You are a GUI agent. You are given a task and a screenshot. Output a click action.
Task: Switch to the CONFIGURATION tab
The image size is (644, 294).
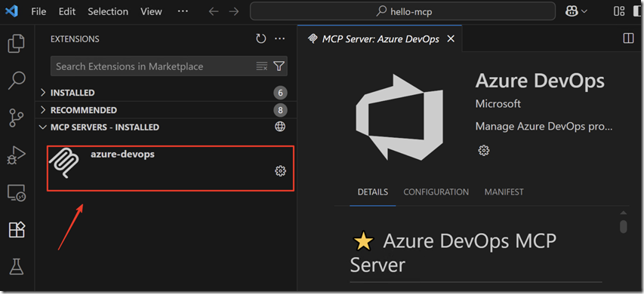(x=436, y=192)
